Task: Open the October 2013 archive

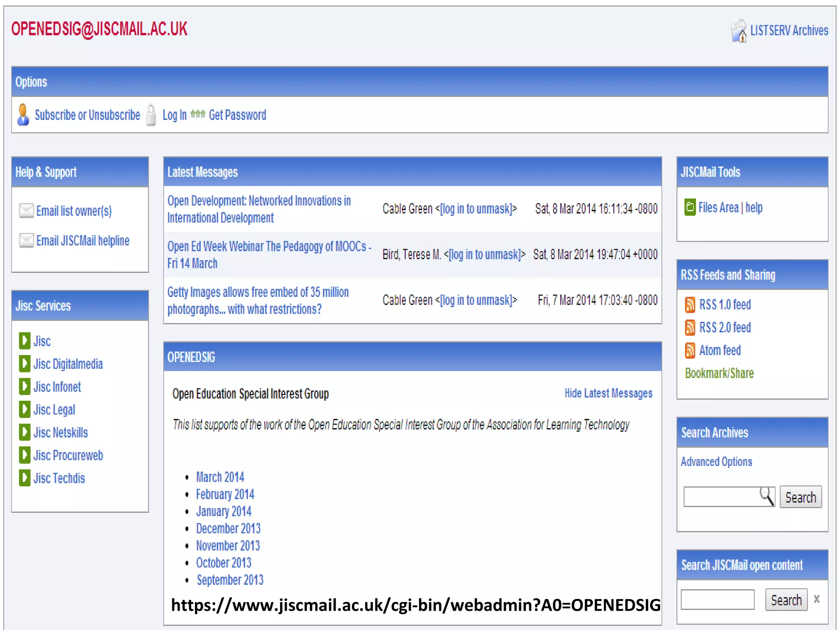Action: click(x=224, y=563)
